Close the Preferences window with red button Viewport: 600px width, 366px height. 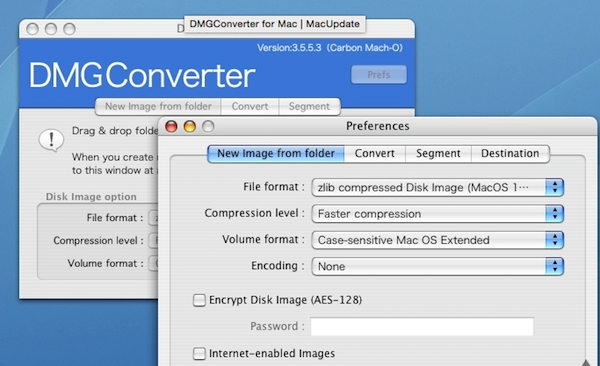[x=171, y=126]
